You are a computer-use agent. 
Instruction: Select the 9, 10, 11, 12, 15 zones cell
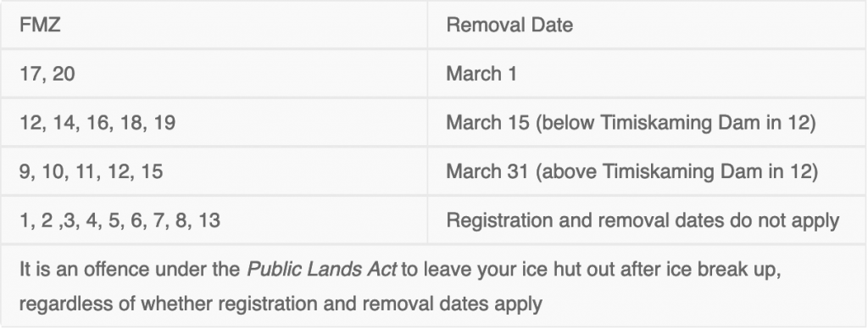pos(214,171)
